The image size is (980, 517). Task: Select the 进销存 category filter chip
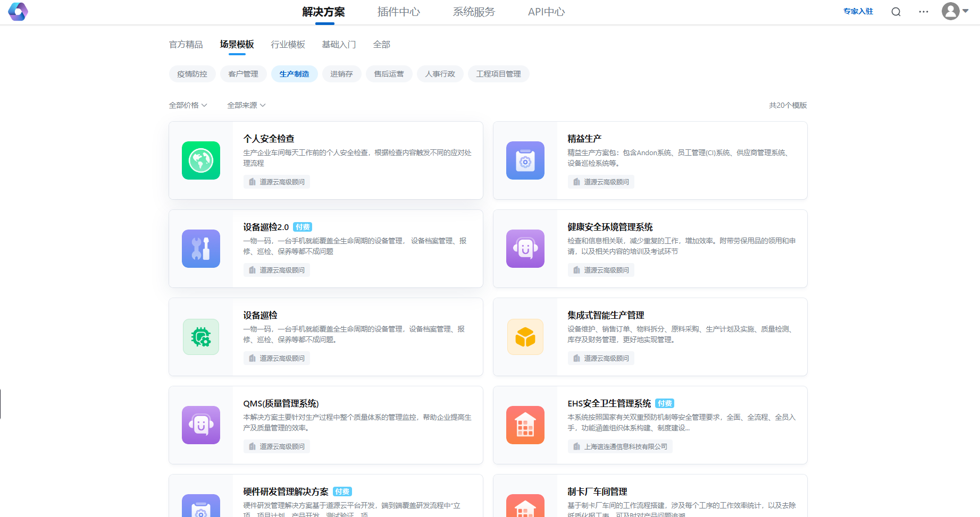pyautogui.click(x=341, y=74)
